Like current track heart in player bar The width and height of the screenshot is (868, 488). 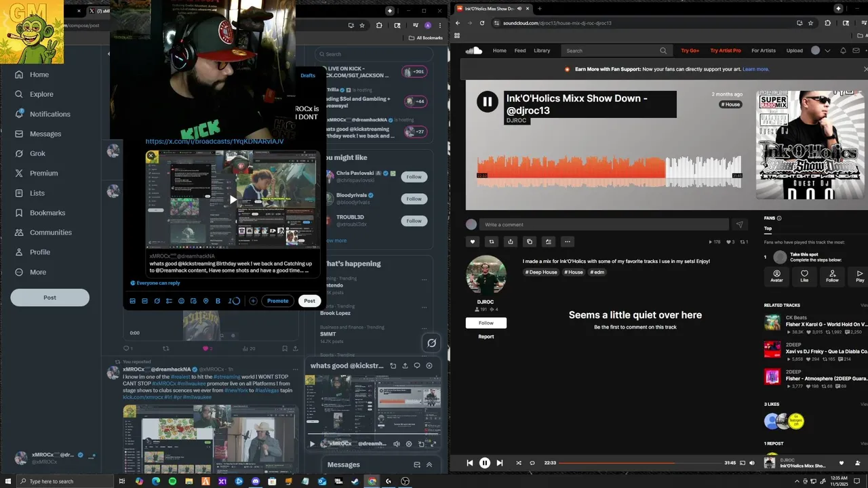842,463
